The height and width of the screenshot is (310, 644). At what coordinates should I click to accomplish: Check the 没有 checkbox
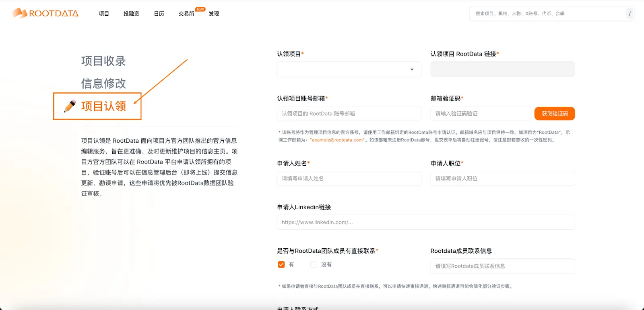click(314, 265)
